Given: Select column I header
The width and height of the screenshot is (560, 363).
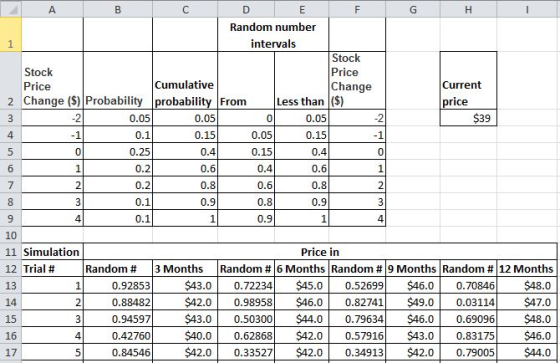Looking at the screenshot, I should [527, 9].
